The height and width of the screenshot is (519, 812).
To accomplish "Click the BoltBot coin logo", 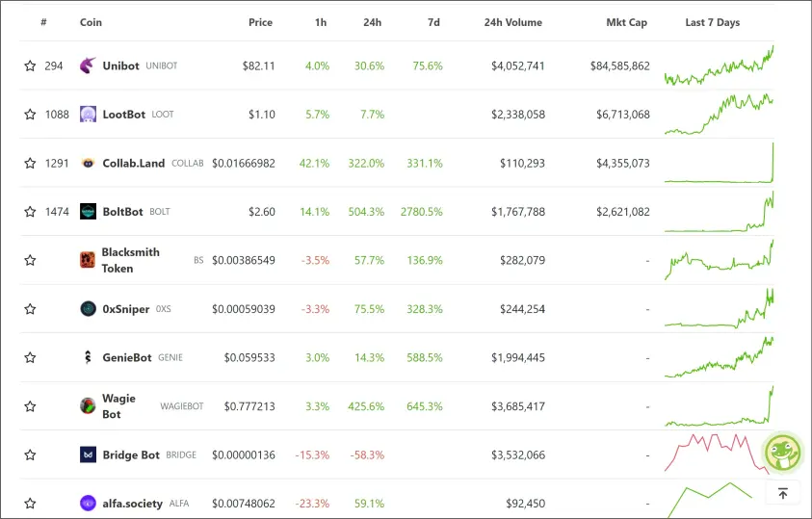I will click(x=88, y=212).
